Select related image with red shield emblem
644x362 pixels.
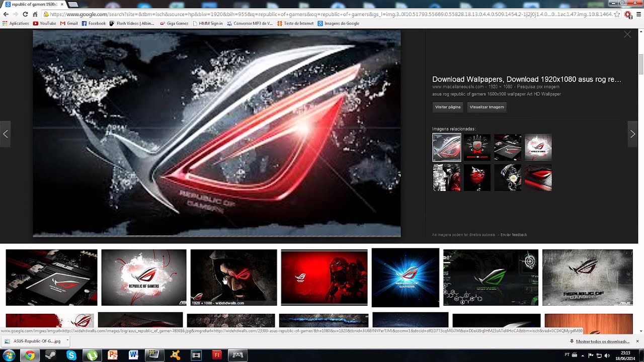[x=477, y=147]
